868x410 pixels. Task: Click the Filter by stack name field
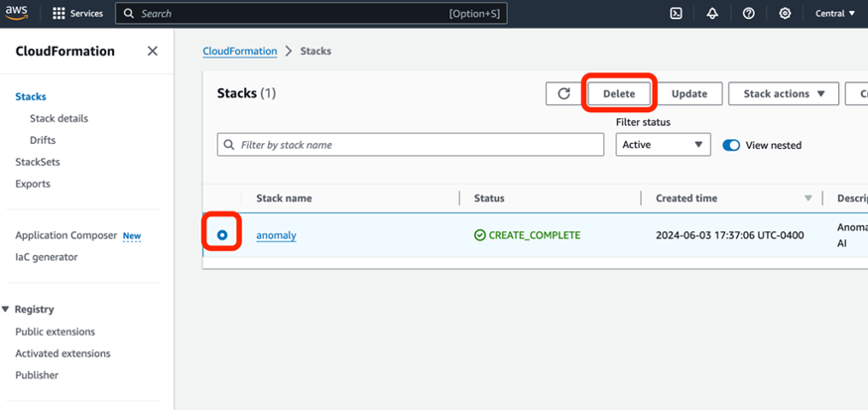411,145
